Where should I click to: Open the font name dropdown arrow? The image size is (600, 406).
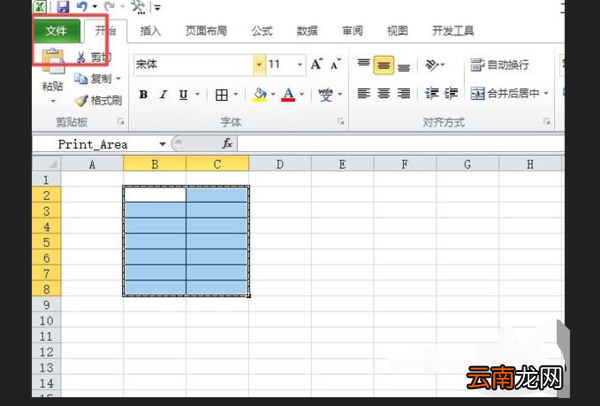(x=259, y=64)
